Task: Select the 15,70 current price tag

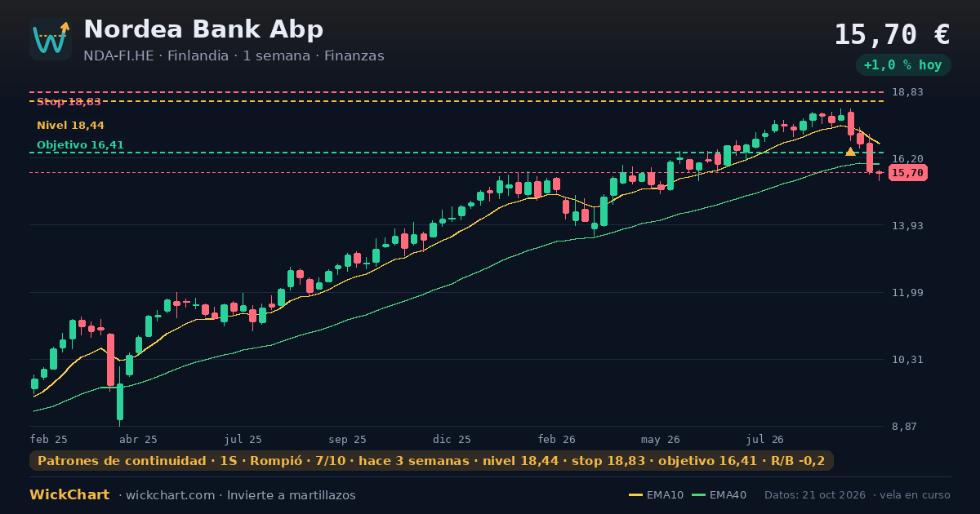Action: pyautogui.click(x=907, y=173)
